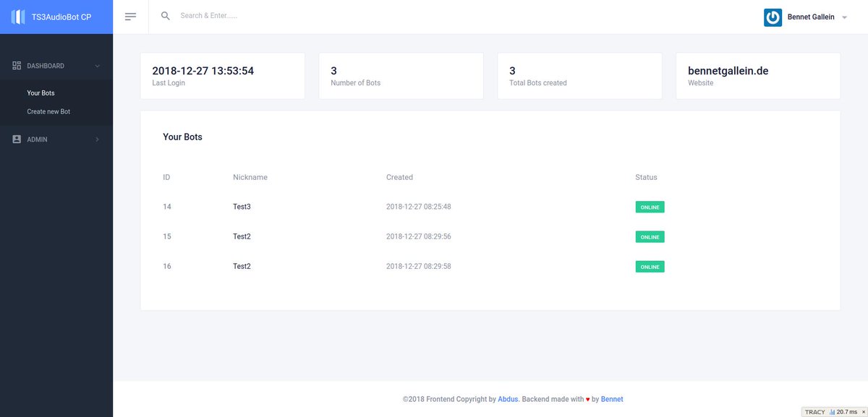
Task: Click ONLINE status badge for bot 14
Action: tap(650, 207)
